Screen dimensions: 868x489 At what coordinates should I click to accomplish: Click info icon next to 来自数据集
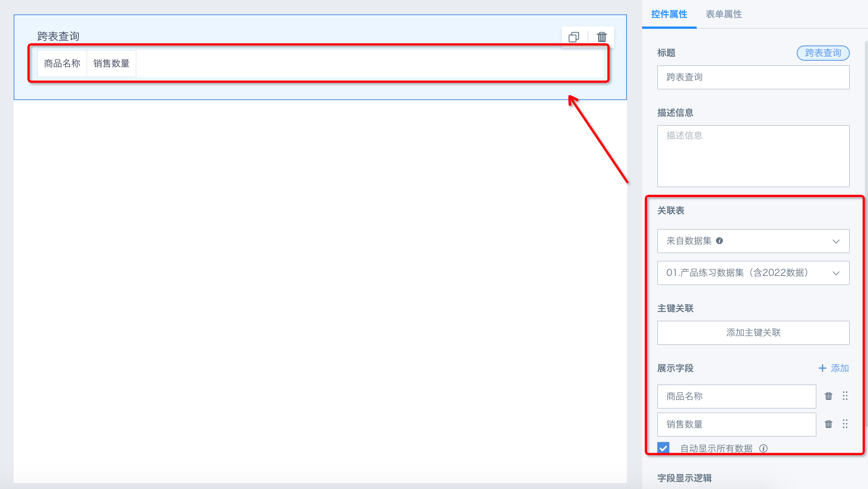pyautogui.click(x=719, y=241)
